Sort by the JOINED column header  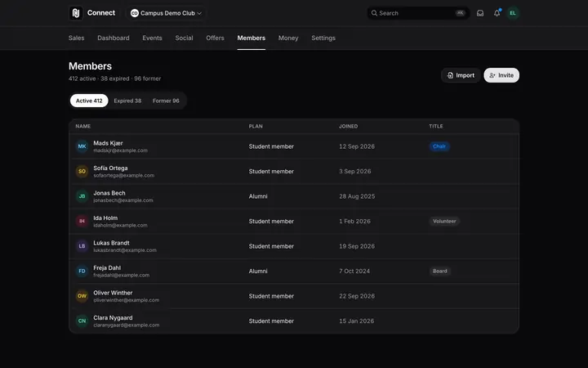[349, 126]
